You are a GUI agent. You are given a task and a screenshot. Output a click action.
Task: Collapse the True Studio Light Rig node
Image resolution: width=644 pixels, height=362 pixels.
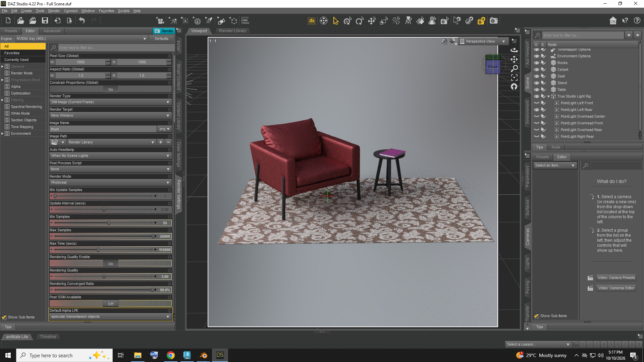(x=549, y=97)
